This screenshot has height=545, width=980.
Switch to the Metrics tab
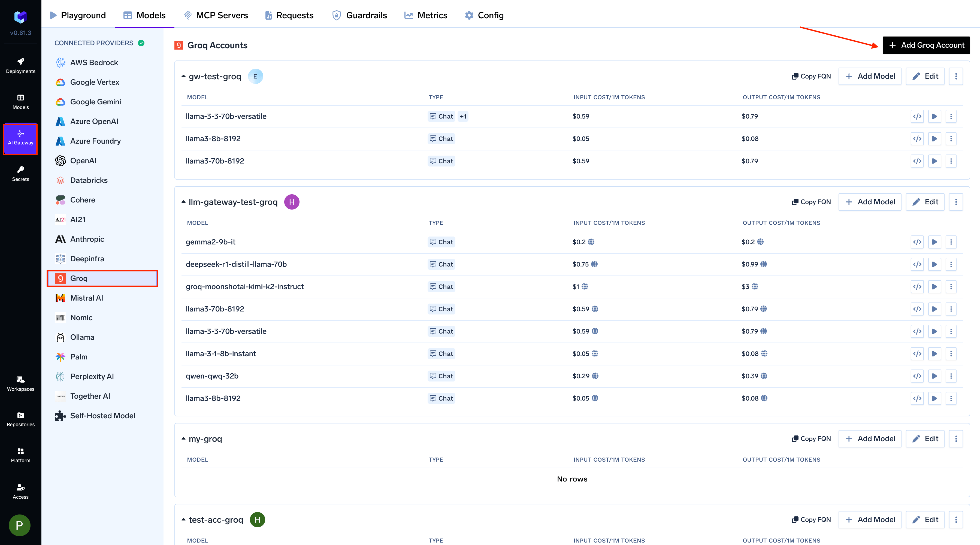click(x=426, y=15)
